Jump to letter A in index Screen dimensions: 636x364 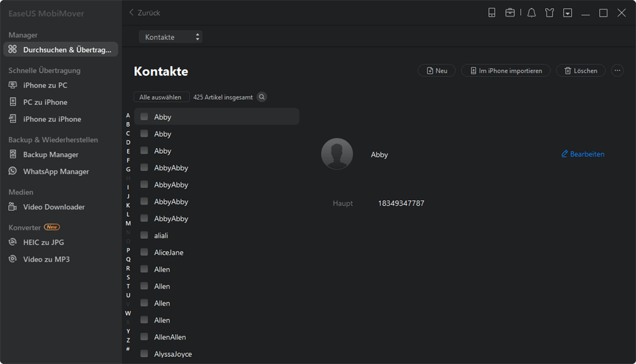(128, 115)
